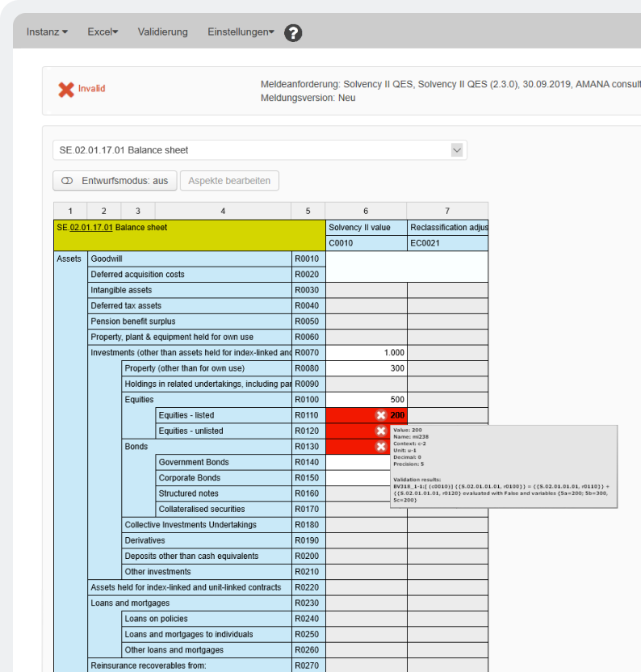Click column 6 header
Screen dimensions: 641x672
click(x=366, y=211)
